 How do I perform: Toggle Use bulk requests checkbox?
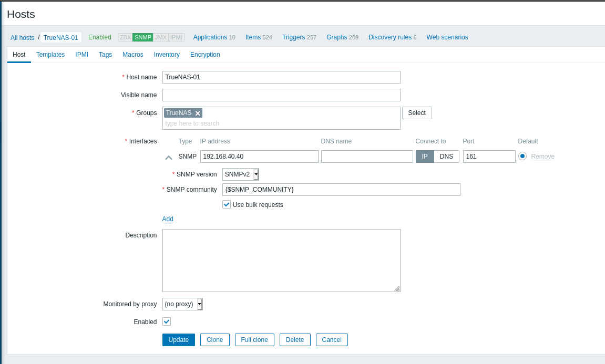[227, 204]
